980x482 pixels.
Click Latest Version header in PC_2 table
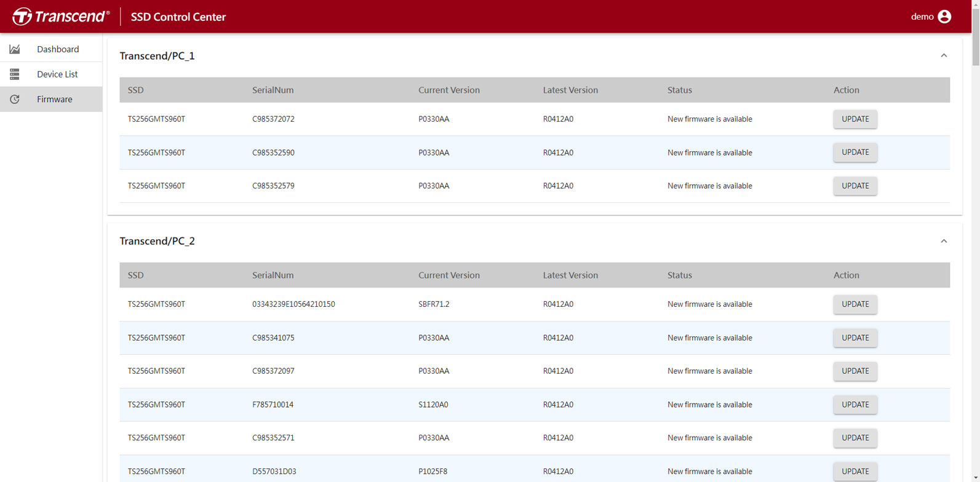[x=570, y=275]
